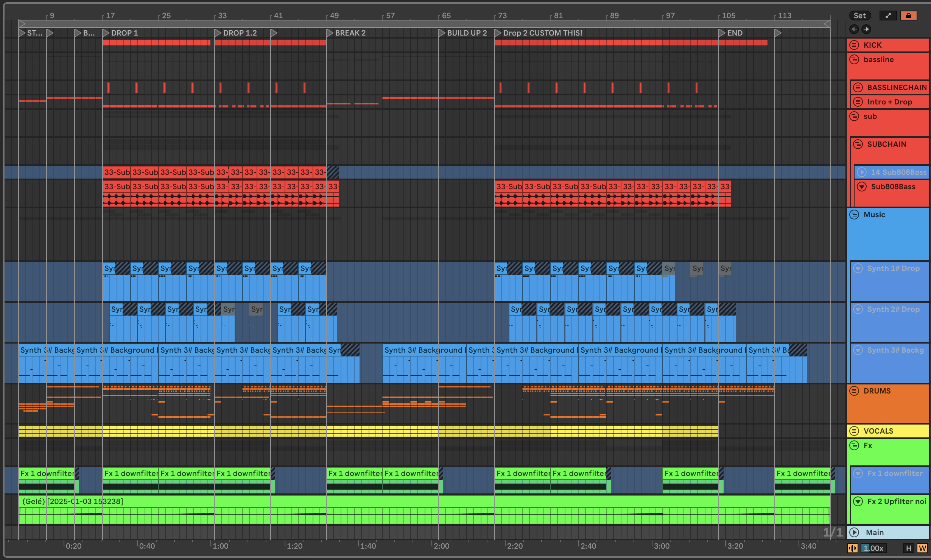Click the Main track play icon

pyautogui.click(x=854, y=532)
